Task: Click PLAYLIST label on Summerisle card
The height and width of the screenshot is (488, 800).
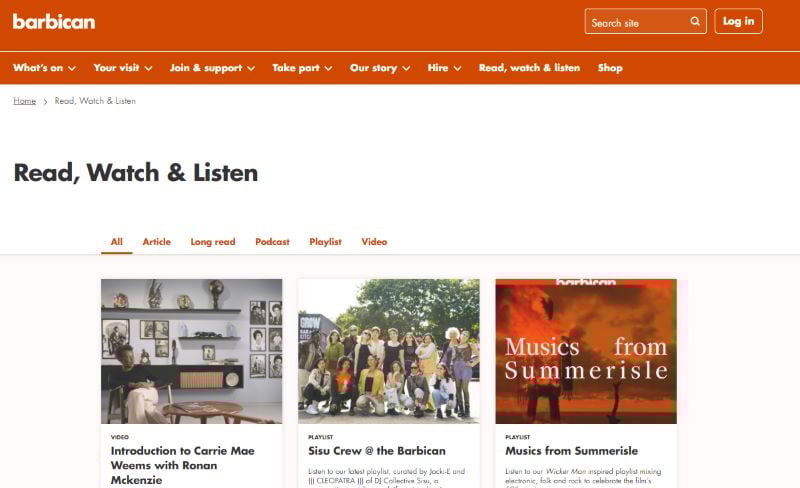Action: [x=517, y=437]
